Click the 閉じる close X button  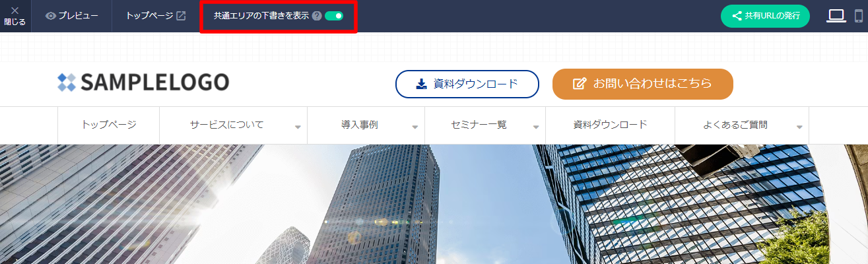(x=15, y=16)
